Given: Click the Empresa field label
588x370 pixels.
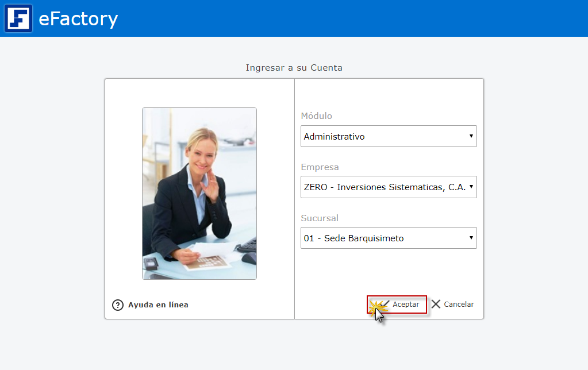Looking at the screenshot, I should (320, 167).
